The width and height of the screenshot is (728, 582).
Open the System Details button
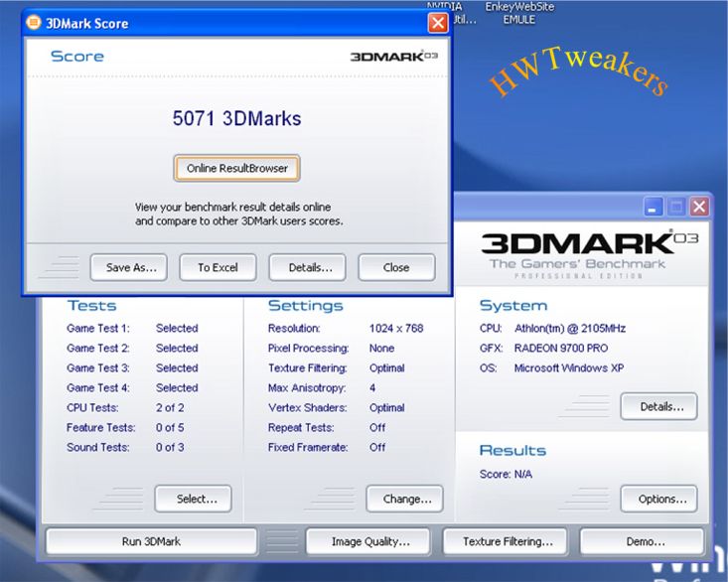pyautogui.click(x=658, y=406)
